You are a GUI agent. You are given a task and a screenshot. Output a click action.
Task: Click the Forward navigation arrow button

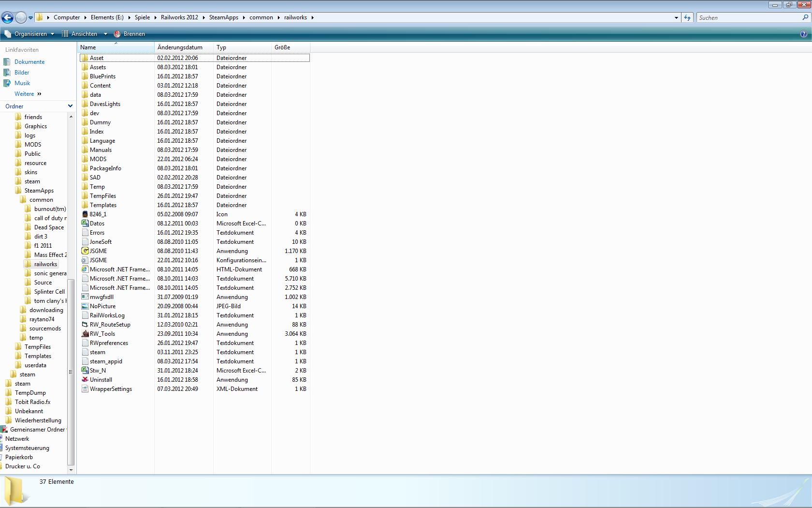tap(21, 17)
